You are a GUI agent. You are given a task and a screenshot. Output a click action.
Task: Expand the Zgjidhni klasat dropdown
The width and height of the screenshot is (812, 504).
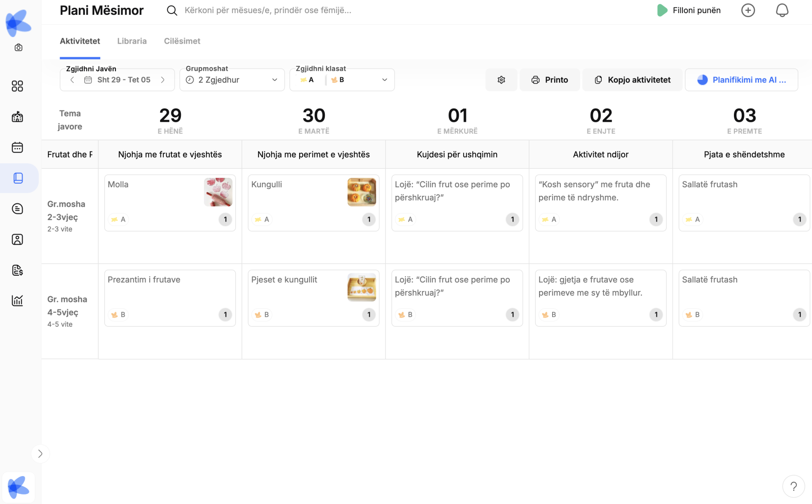point(342,80)
